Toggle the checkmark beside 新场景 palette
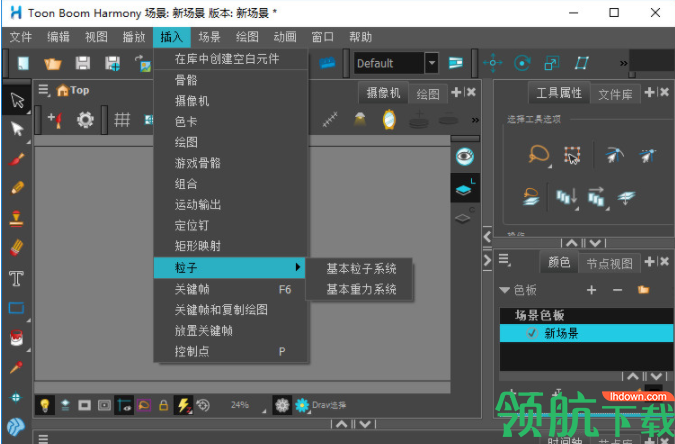 pos(532,333)
